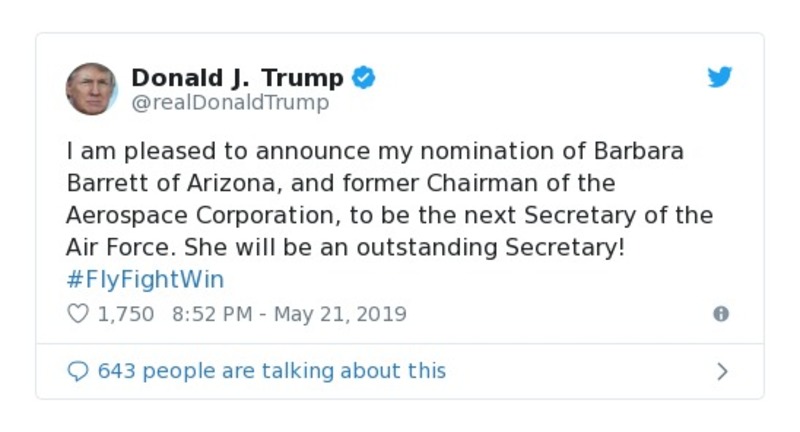This screenshot has height=432, width=800.
Task: Open the @realDonaldTrump handle link
Action: point(230,102)
